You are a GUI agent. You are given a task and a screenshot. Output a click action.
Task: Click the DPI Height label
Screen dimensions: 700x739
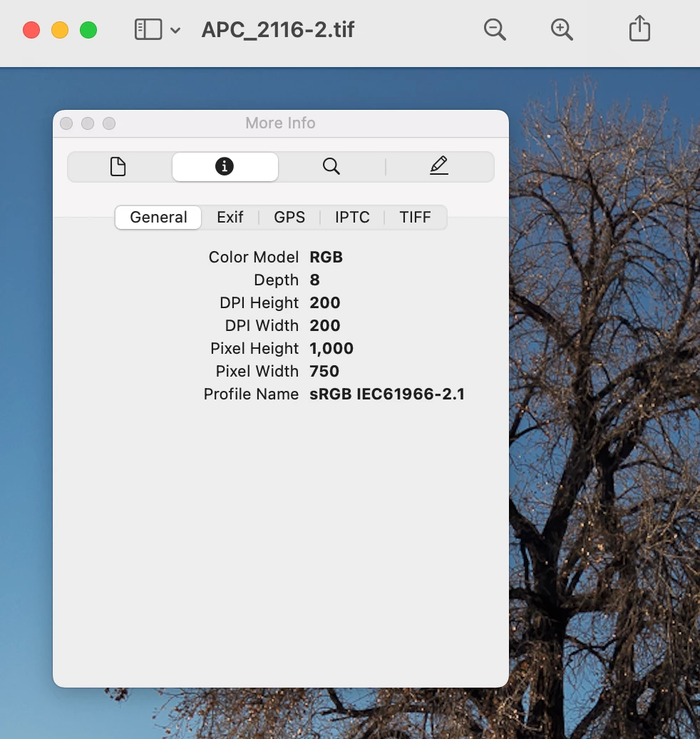[259, 302]
